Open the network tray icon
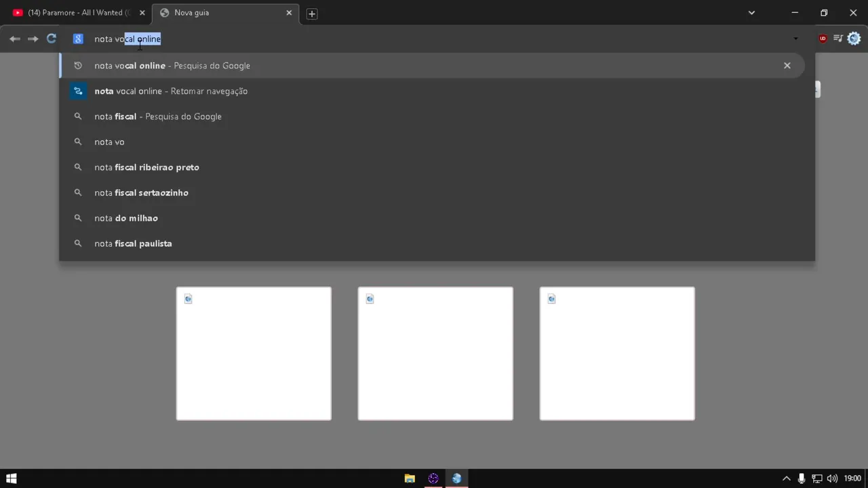Viewport: 868px width, 488px height. click(x=817, y=479)
